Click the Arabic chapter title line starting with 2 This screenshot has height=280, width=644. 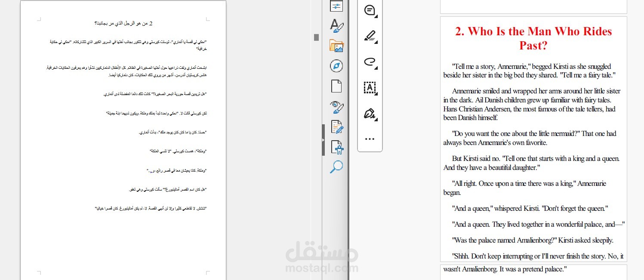pyautogui.click(x=123, y=24)
